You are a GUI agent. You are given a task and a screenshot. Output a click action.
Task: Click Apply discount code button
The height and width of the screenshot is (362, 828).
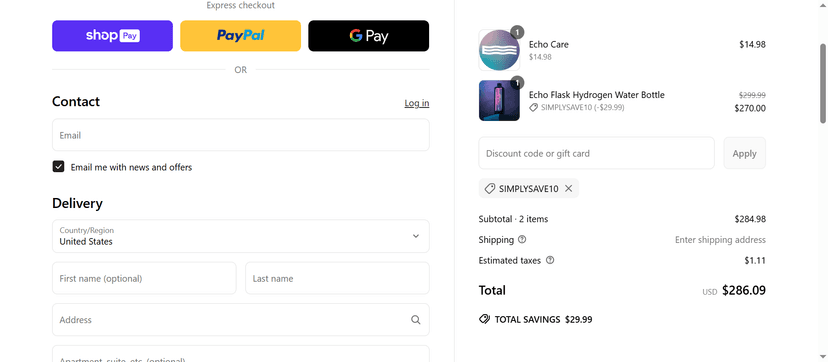[x=745, y=154]
